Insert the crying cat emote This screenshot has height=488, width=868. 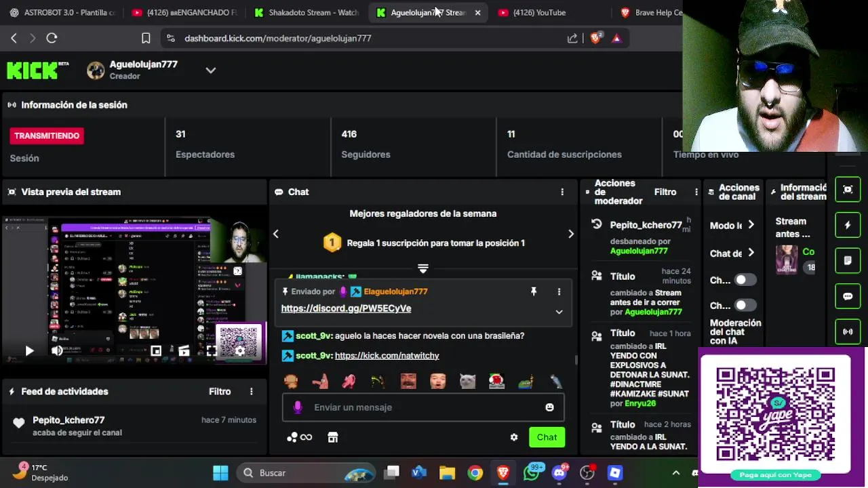coord(467,381)
